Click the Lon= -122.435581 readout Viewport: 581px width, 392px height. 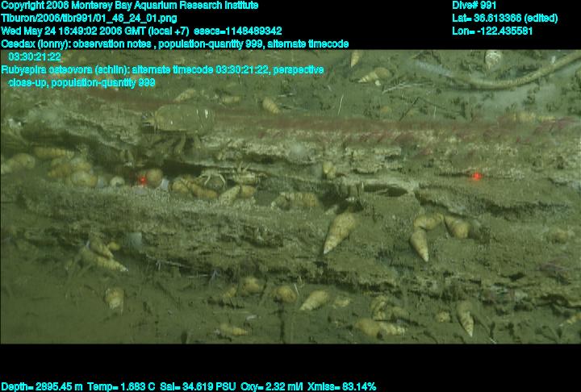pyautogui.click(x=492, y=31)
